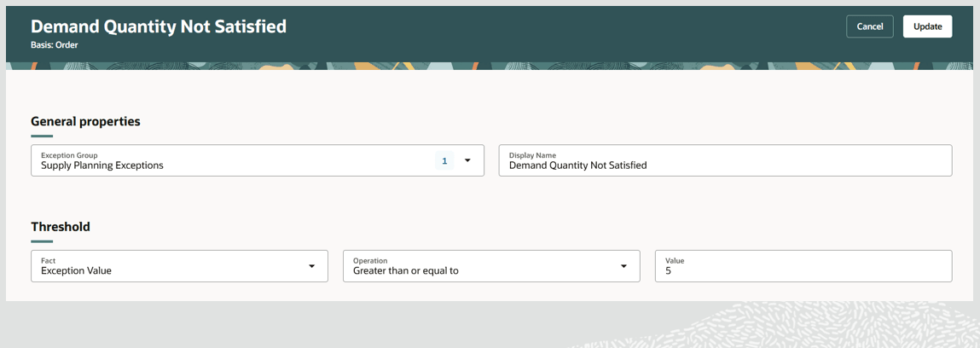This screenshot has width=980, height=348.
Task: Open the Fact dropdown arrow
Action: point(311,266)
